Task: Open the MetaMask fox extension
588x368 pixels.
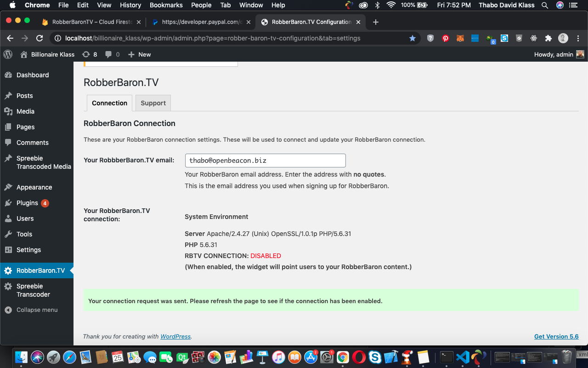Action: (460, 38)
